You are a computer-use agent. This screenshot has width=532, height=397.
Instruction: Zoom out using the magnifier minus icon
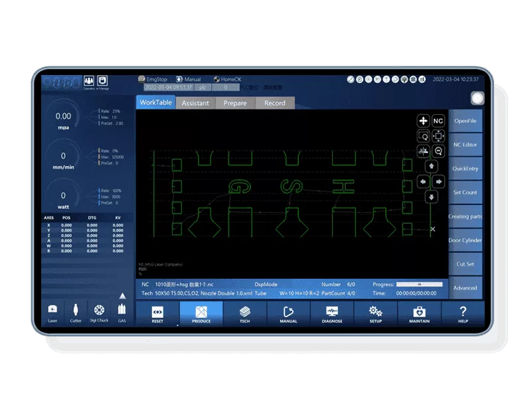click(438, 151)
